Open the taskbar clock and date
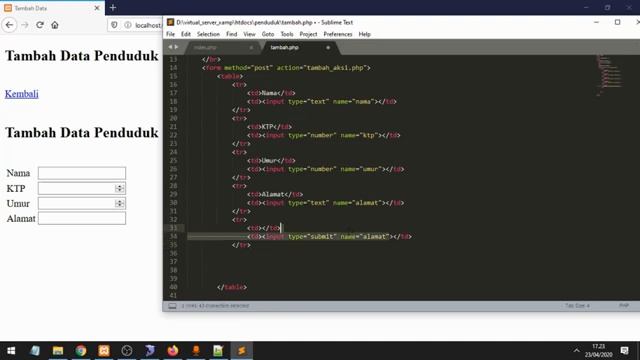Screen dimensions: 640x360 pyautogui.click(x=598, y=351)
